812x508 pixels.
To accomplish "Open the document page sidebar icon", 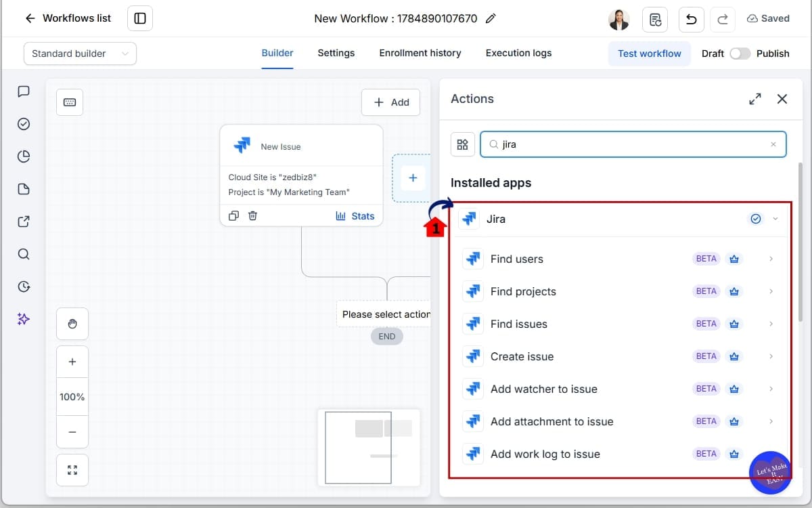I will pos(24,189).
